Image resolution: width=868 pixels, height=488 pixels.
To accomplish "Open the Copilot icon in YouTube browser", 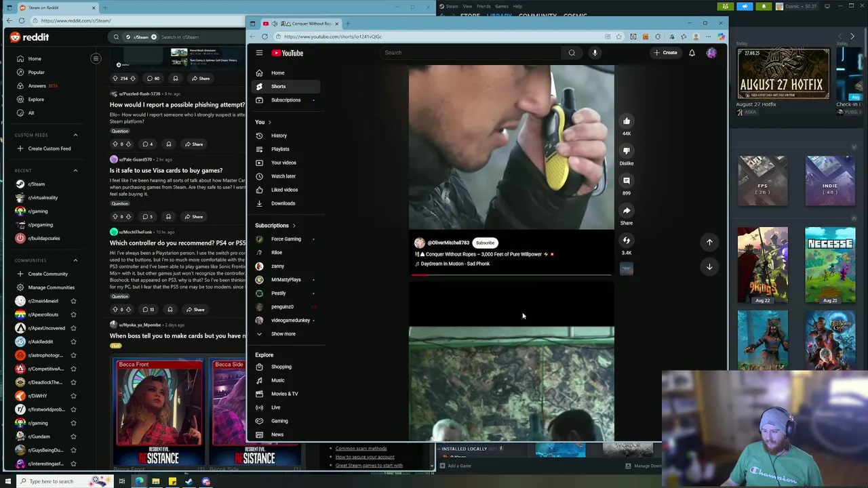I will pos(721,37).
